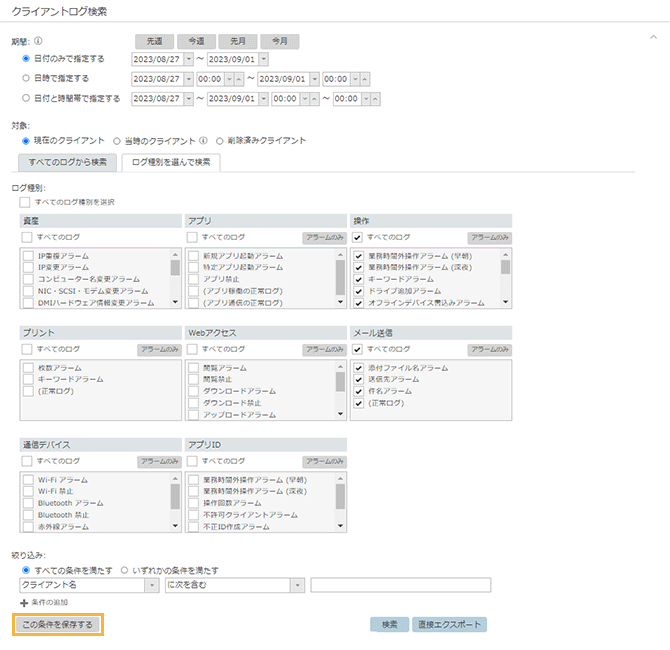Image resolution: width=670 pixels, height=650 pixels.
Task: Click the info icon beside 当時のクライアント
Action: [x=204, y=141]
